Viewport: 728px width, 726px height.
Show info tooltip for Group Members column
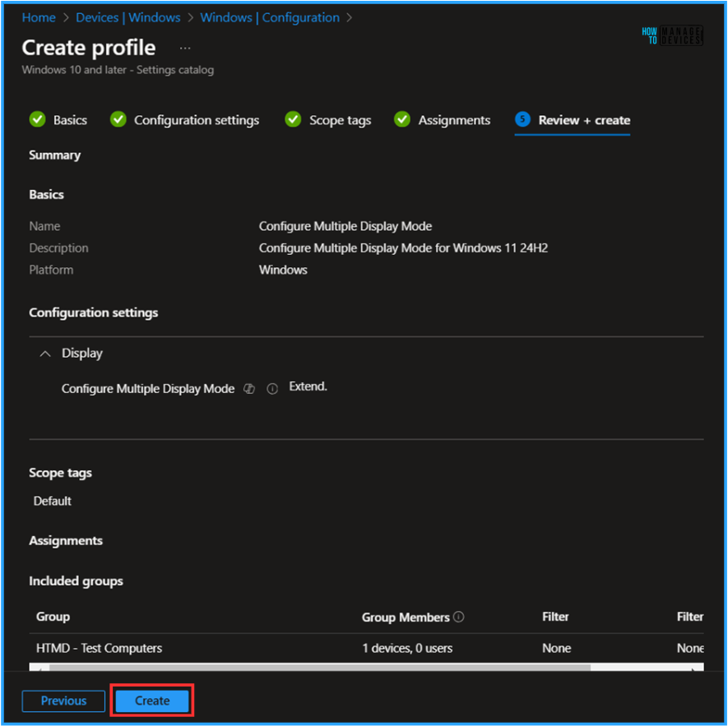(x=459, y=617)
